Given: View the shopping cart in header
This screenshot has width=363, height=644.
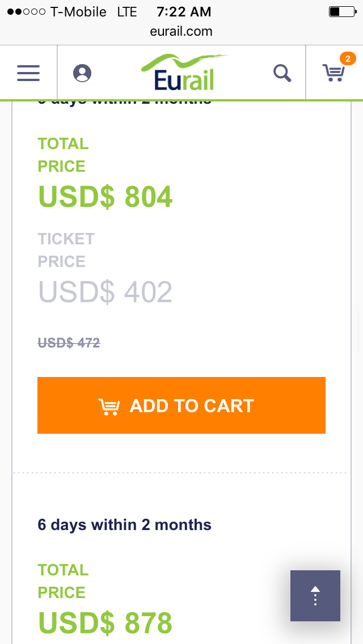Looking at the screenshot, I should click(334, 73).
